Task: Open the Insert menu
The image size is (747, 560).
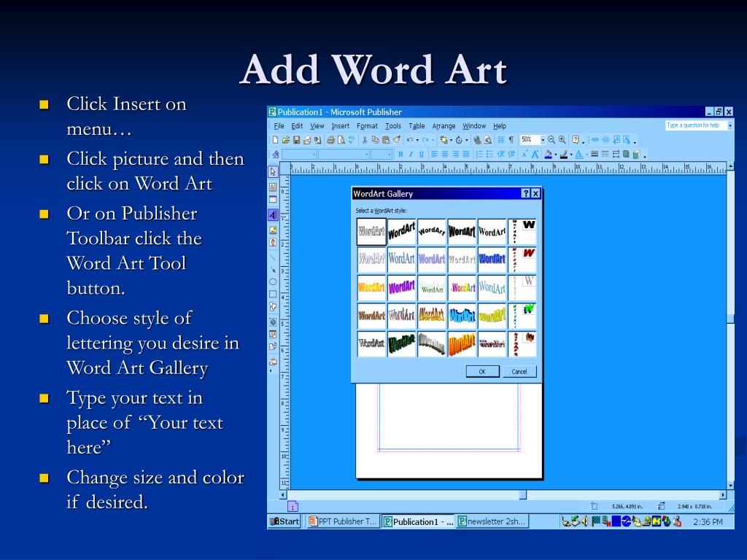Action: pyautogui.click(x=341, y=125)
